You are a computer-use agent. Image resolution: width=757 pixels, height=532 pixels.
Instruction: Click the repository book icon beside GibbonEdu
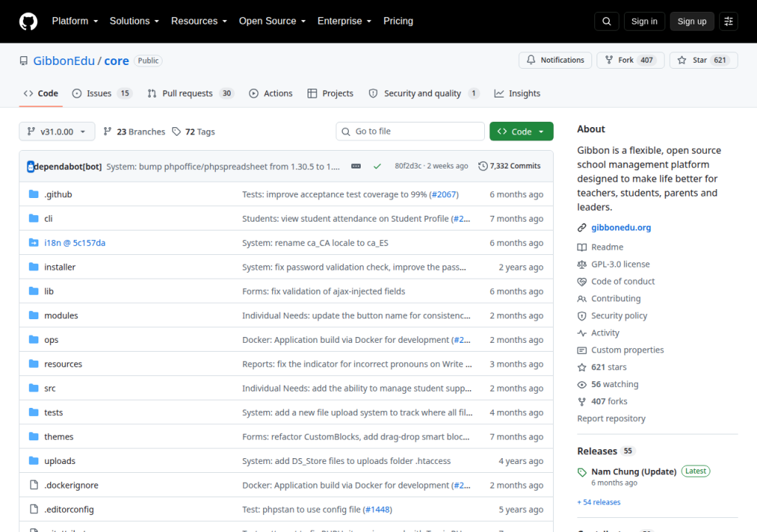click(23, 61)
